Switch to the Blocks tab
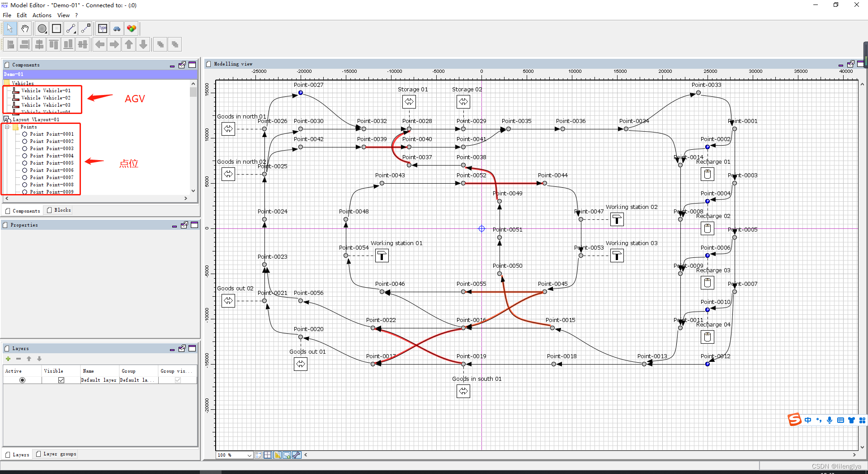The image size is (868, 474). click(59, 210)
